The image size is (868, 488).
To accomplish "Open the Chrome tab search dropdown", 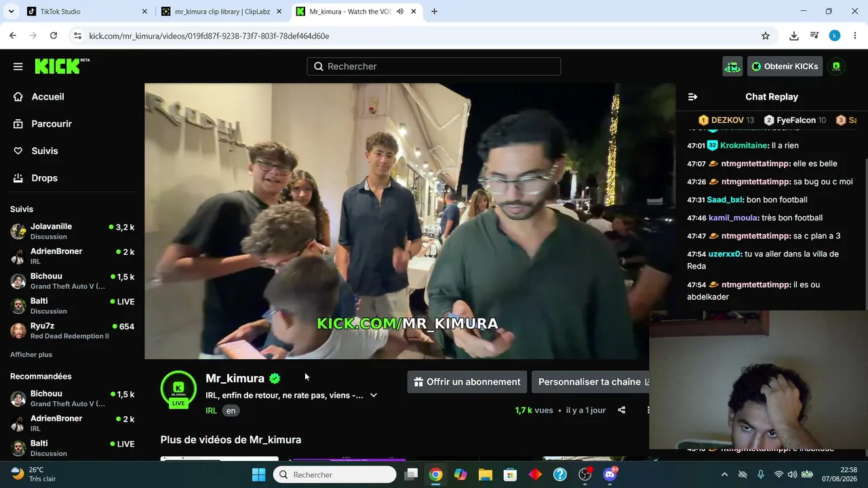I will [x=11, y=12].
